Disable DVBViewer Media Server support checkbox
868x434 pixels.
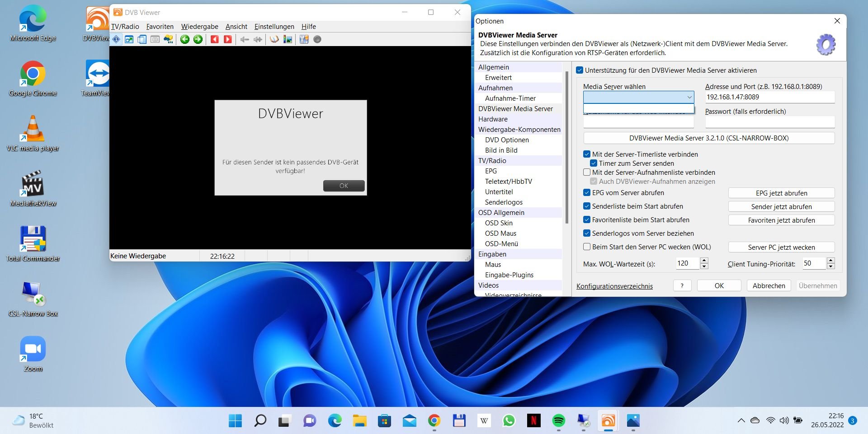[580, 70]
